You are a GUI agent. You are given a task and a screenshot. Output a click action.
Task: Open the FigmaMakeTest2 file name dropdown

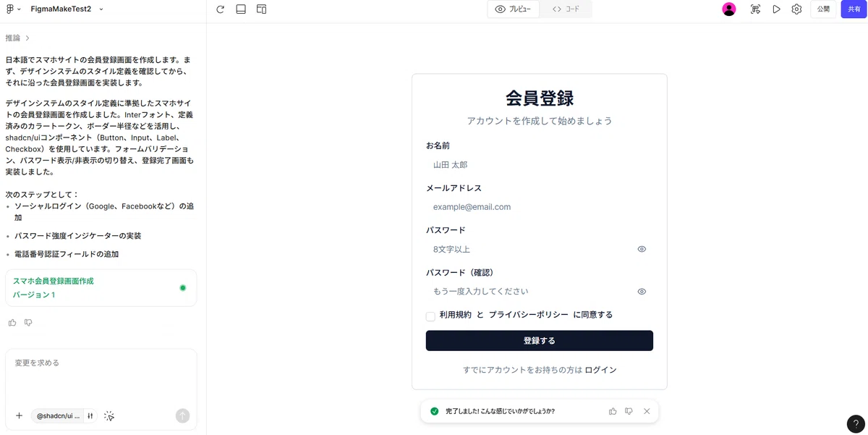[101, 10]
